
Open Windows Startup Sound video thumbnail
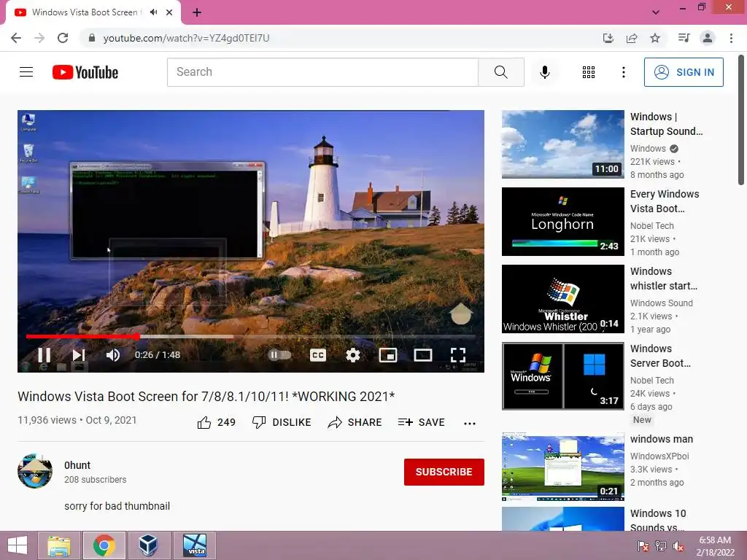(562, 144)
